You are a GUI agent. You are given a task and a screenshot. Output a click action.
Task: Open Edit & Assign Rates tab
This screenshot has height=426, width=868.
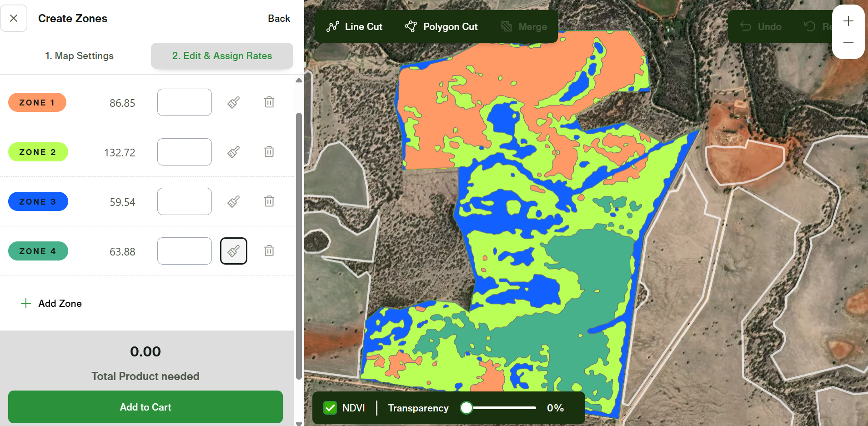point(222,56)
